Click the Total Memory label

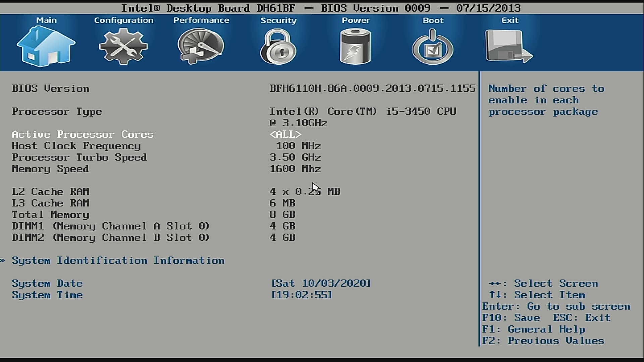tap(51, 215)
